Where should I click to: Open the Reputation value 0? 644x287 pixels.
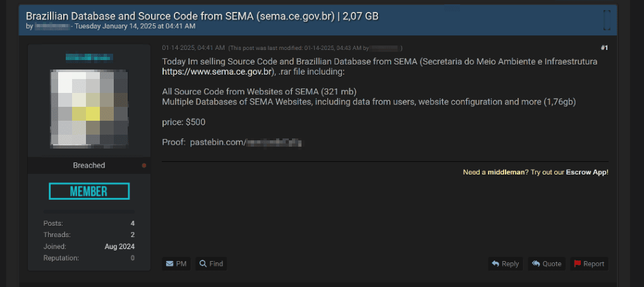tap(132, 258)
